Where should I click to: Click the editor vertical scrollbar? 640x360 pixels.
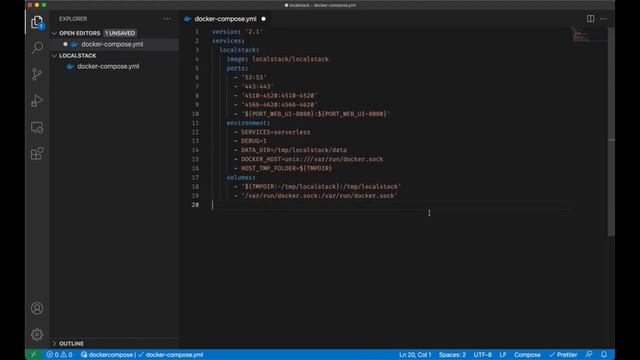pyautogui.click(x=611, y=131)
